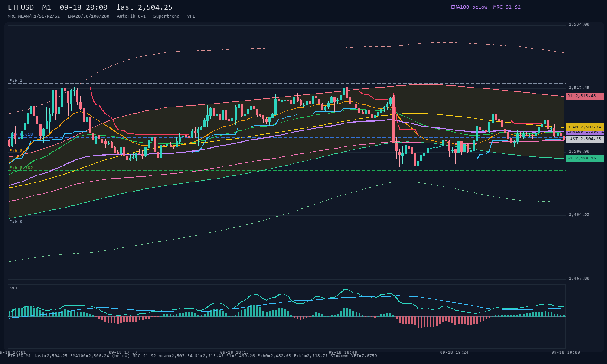Click the blue Fib 0.618 level label
The height and width of the screenshot is (364, 607).
(x=21, y=134)
